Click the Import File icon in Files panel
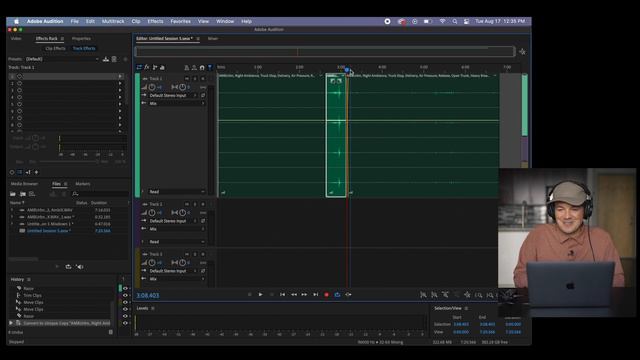This screenshot has width=640, height=360. coord(22,194)
